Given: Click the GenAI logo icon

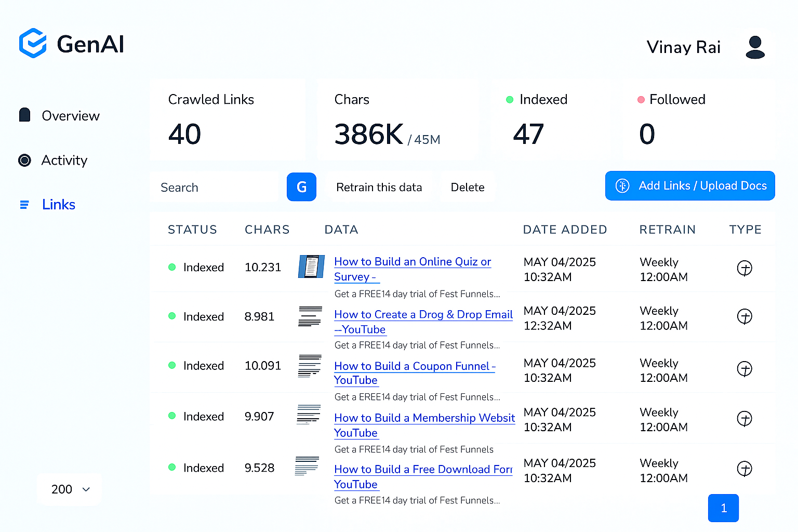Looking at the screenshot, I should (33, 43).
